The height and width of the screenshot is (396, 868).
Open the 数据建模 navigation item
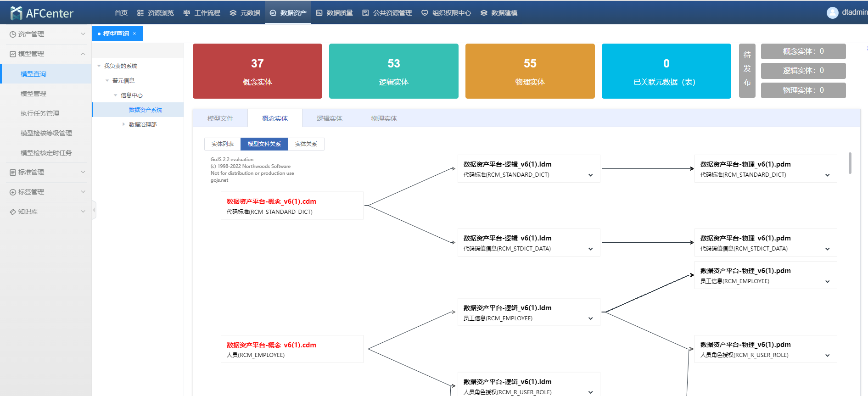click(x=499, y=13)
